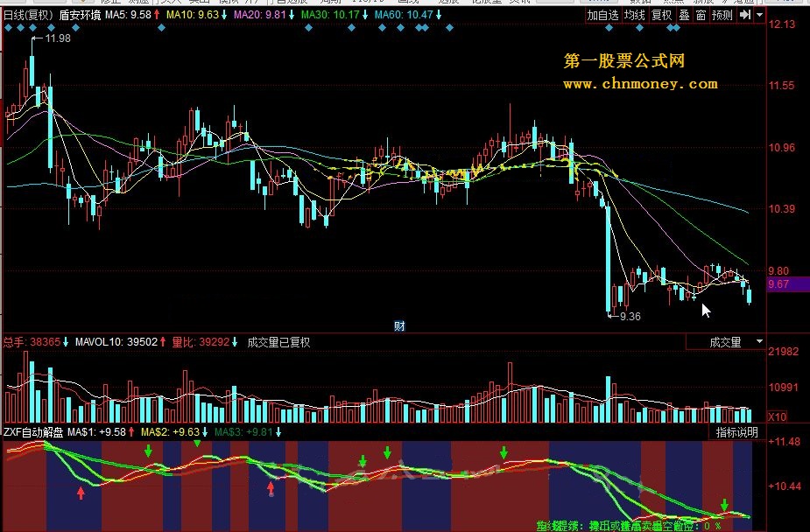Image resolution: width=810 pixels, height=532 pixels.
Task: Toggle price adjustment with 复权 button
Action: point(661,16)
